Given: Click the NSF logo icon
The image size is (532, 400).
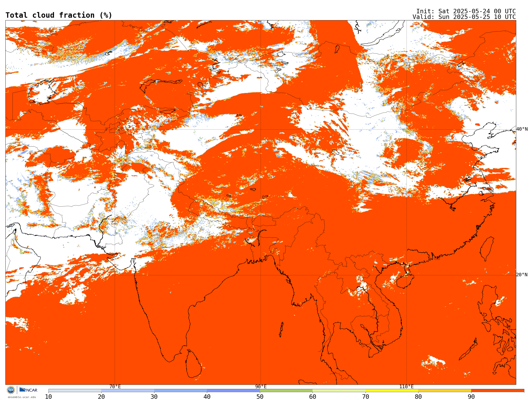Looking at the screenshot, I should [x=11, y=390].
